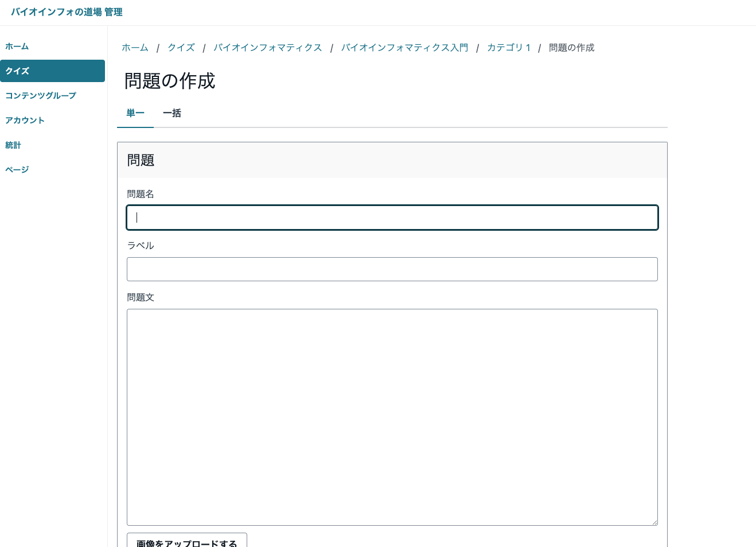This screenshot has width=756, height=547.
Task: Click the ラベル field label text
Action: click(141, 246)
